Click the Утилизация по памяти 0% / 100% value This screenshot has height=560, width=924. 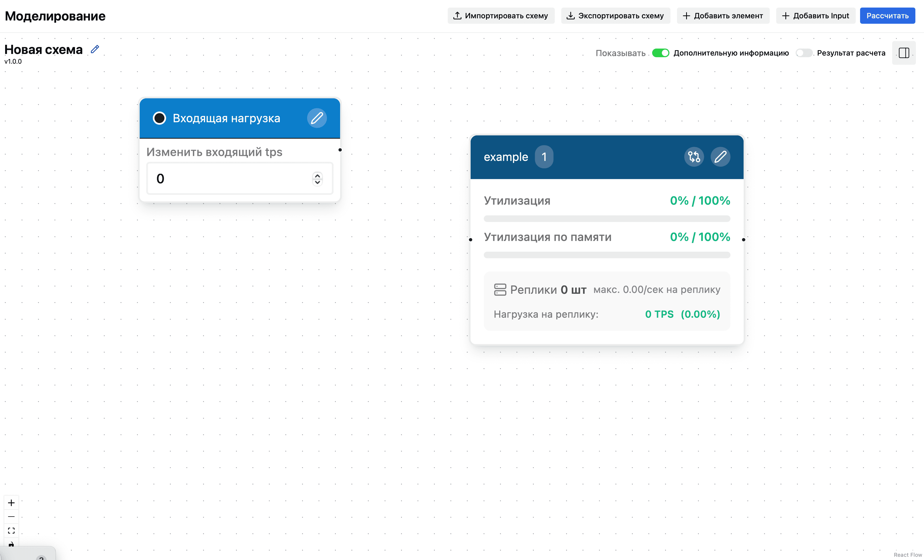click(700, 237)
